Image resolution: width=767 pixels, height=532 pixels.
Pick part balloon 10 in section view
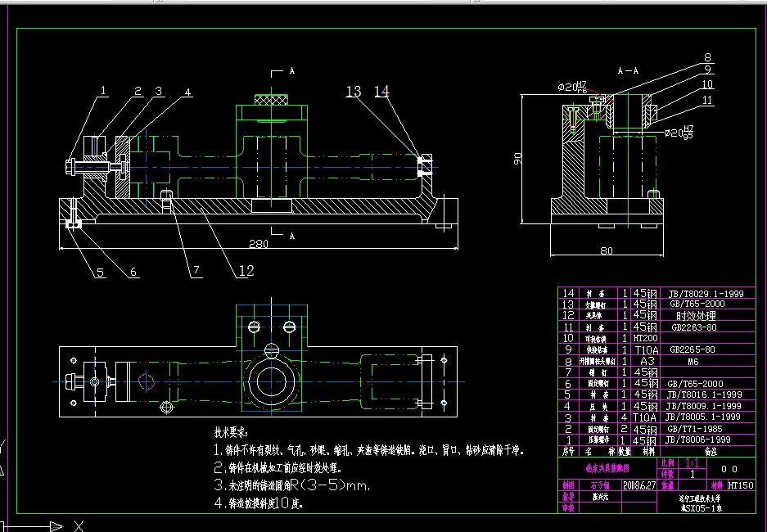707,84
